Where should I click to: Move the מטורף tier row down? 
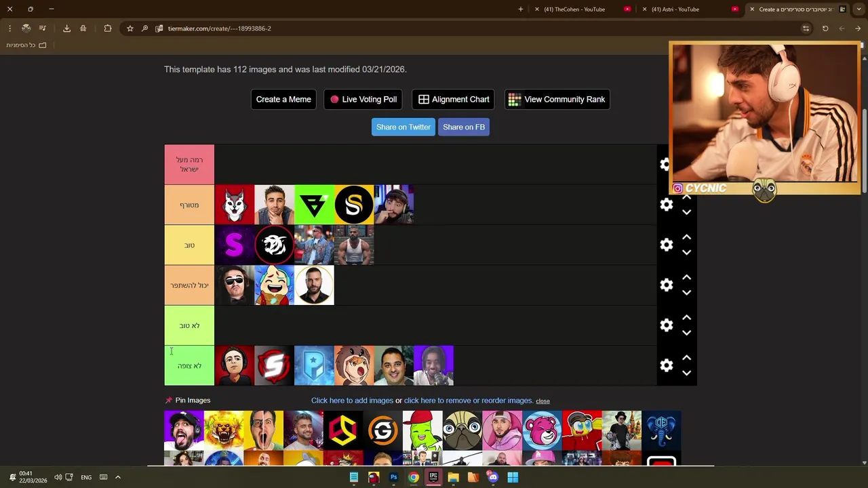tap(686, 212)
